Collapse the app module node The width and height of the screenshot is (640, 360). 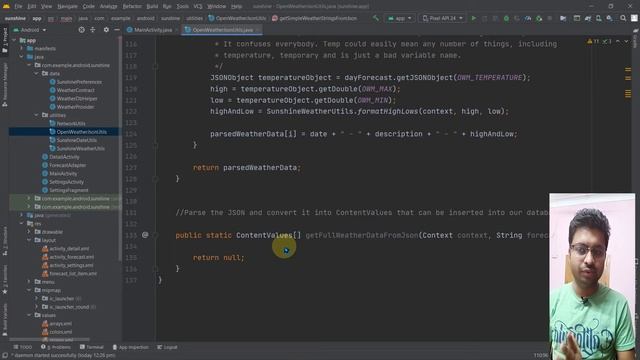(14, 40)
